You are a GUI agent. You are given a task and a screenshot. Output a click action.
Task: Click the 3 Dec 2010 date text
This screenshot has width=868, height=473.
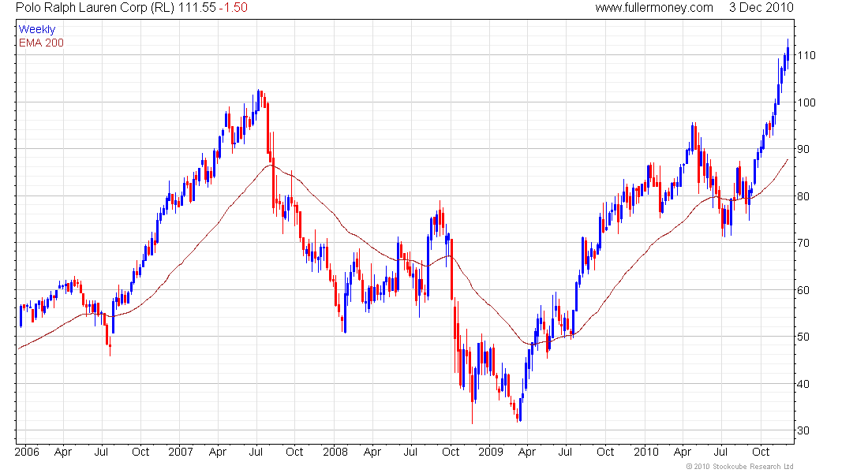(761, 8)
